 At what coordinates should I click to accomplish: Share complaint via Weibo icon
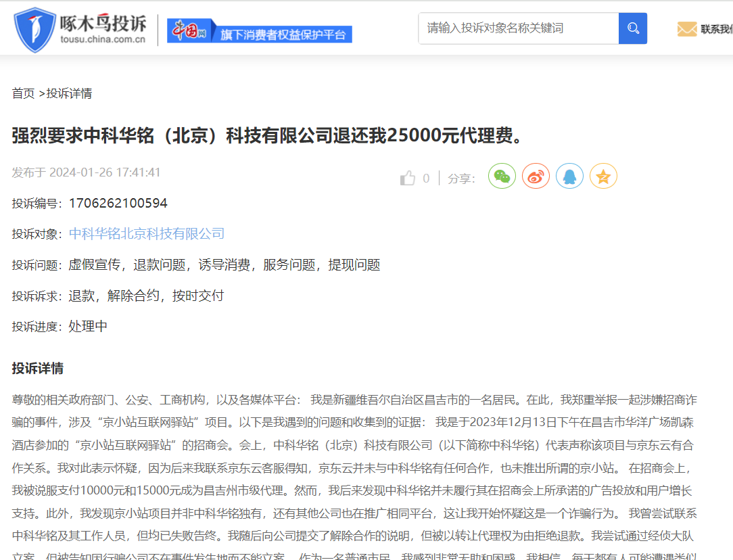[536, 177]
